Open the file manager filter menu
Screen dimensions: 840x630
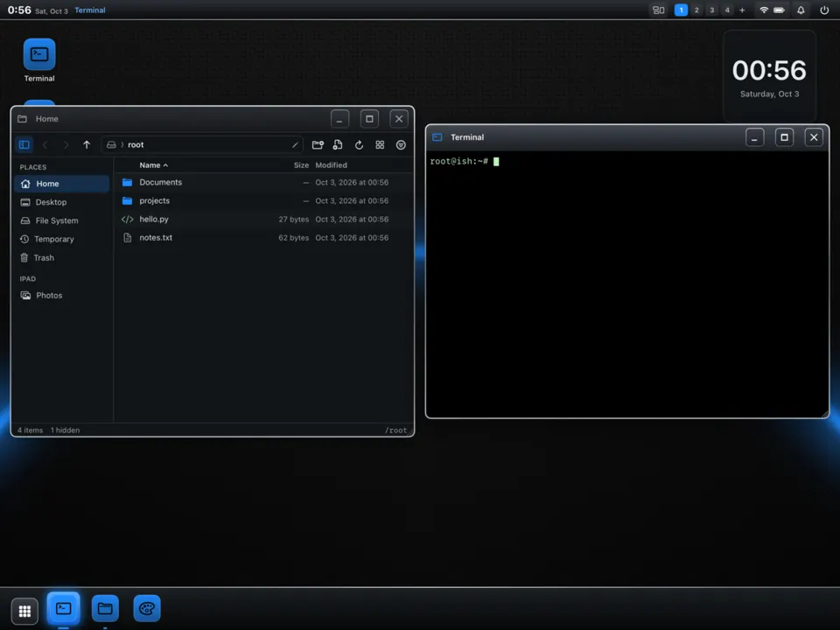click(401, 144)
